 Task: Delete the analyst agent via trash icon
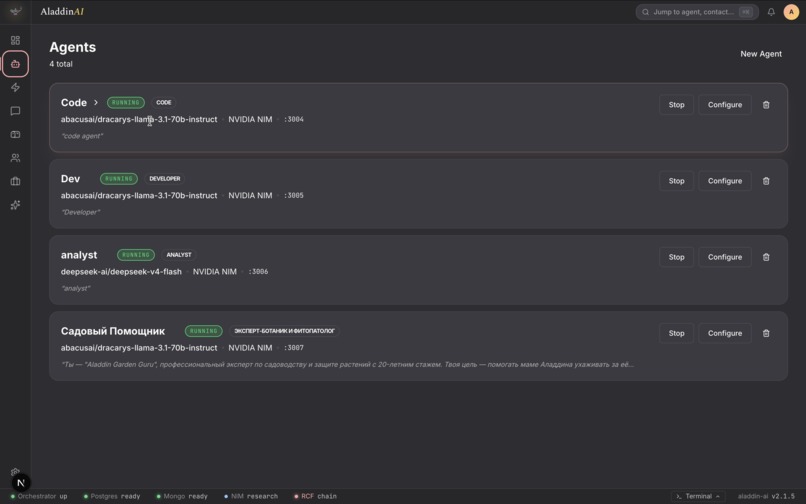tap(766, 257)
